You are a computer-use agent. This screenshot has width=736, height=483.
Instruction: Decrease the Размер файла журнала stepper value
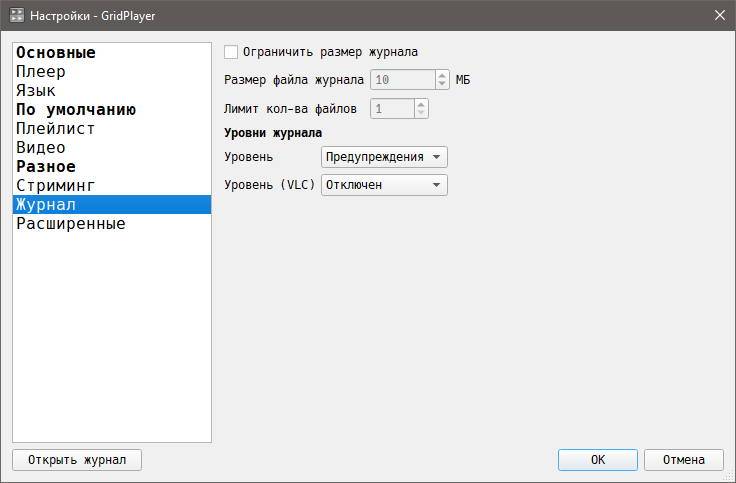tap(442, 84)
